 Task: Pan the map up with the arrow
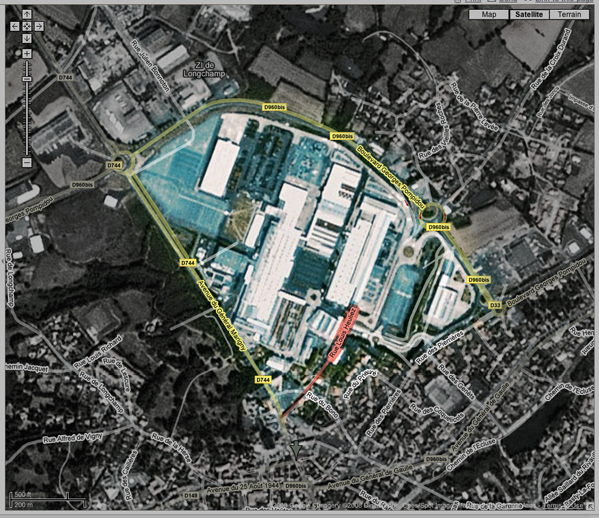point(27,15)
